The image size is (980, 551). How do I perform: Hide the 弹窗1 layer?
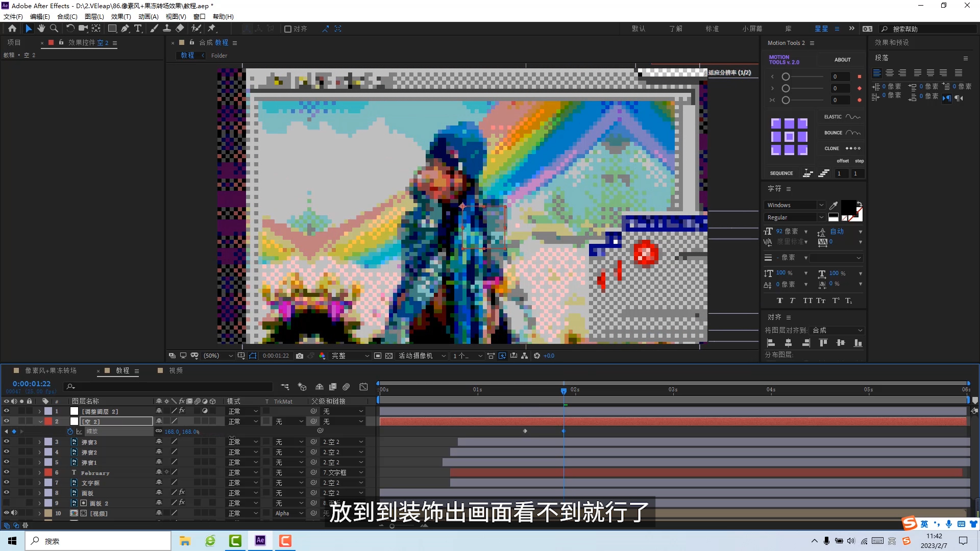6,462
